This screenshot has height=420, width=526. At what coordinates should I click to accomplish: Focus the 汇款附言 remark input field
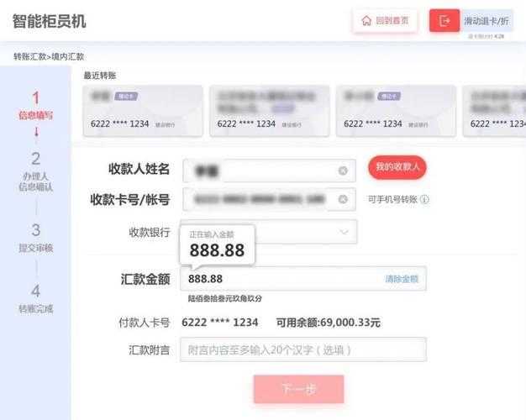coord(303,350)
